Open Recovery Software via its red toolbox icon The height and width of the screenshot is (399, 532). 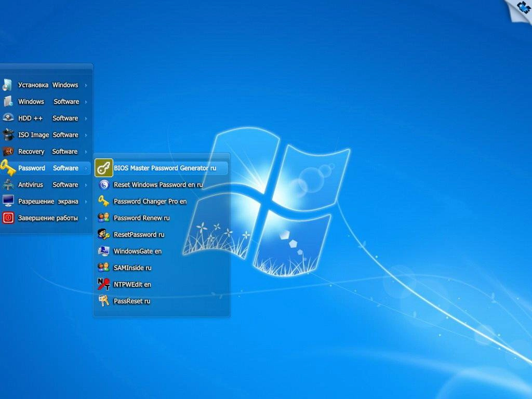click(8, 151)
